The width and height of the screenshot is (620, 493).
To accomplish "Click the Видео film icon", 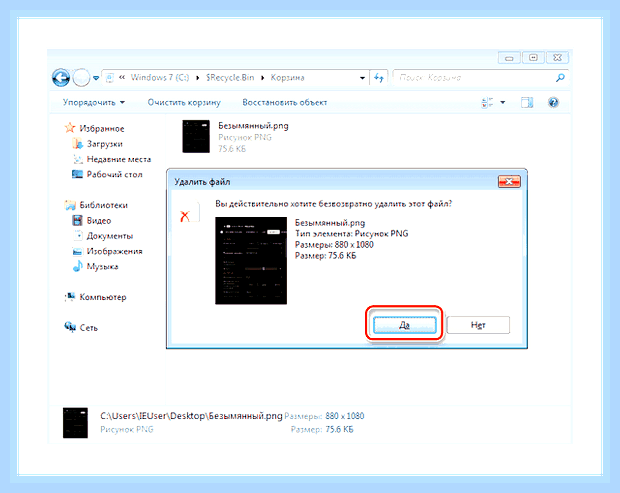I will coord(78,220).
